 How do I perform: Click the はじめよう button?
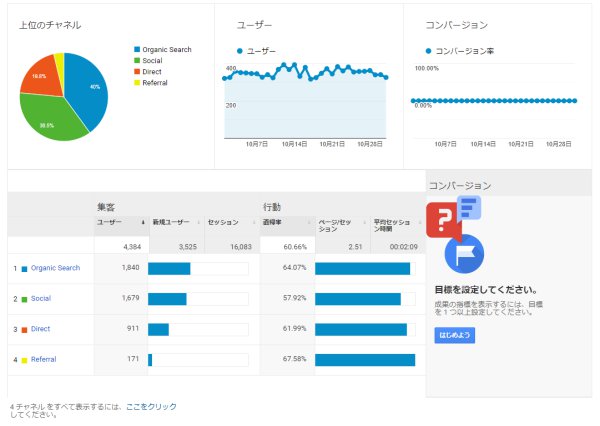(x=455, y=335)
